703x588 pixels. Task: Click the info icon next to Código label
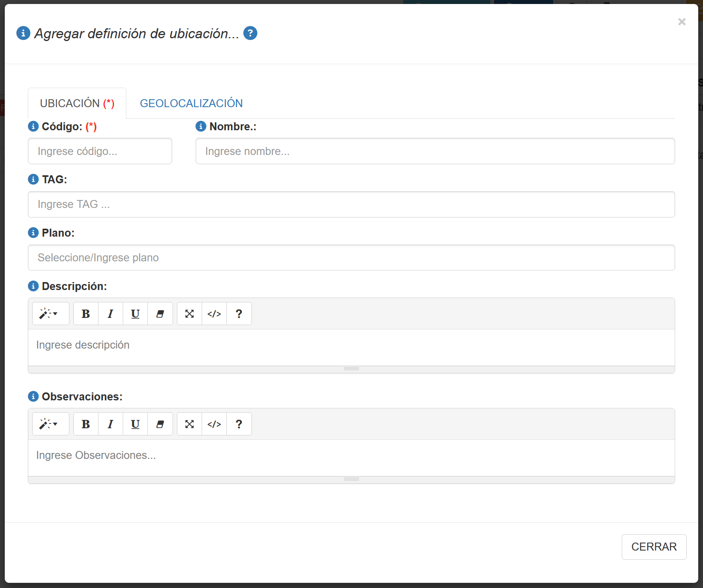tap(33, 126)
